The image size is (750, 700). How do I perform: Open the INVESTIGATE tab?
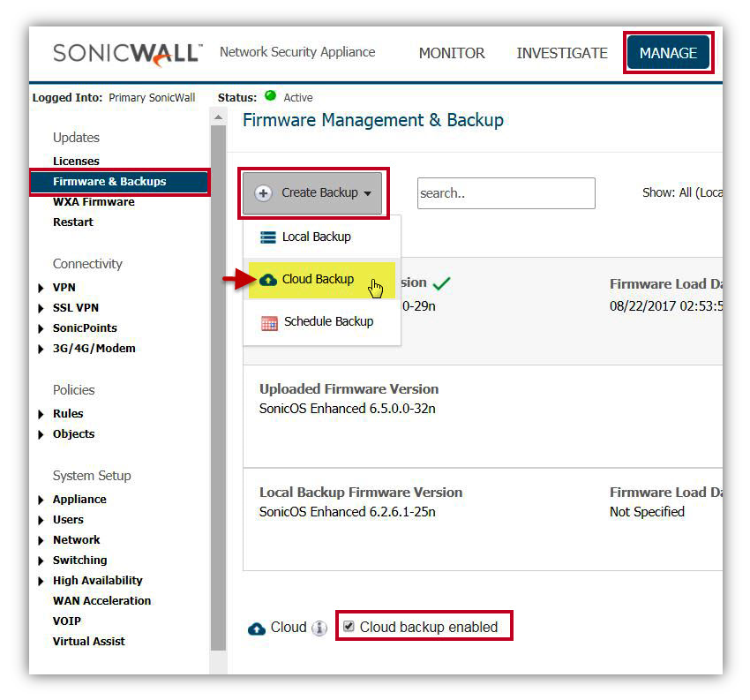click(x=562, y=53)
